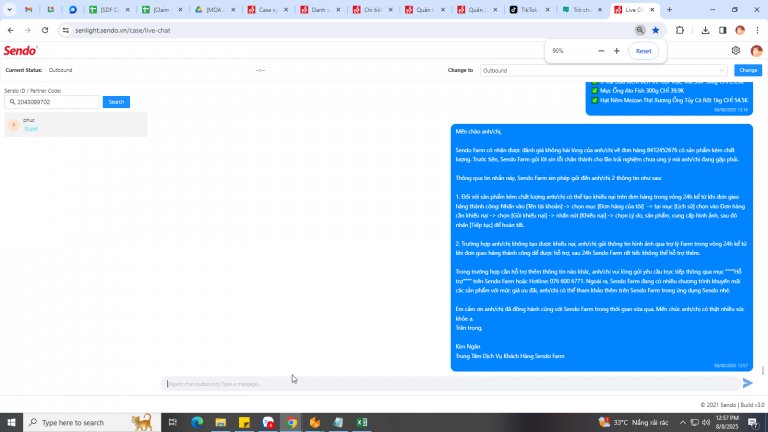Image resolution: width=768 pixels, height=432 pixels.
Task: Go back to previous page
Action: pyautogui.click(x=11, y=30)
